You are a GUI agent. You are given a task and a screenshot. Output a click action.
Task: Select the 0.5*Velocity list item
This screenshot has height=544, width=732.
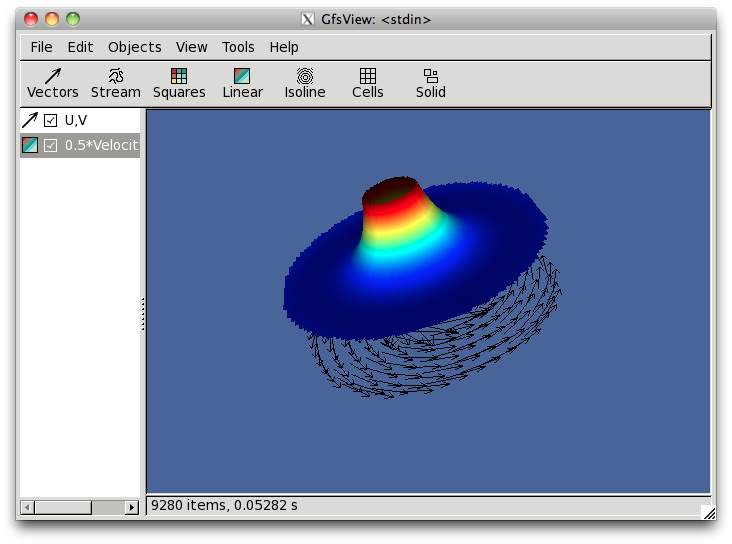(x=100, y=146)
